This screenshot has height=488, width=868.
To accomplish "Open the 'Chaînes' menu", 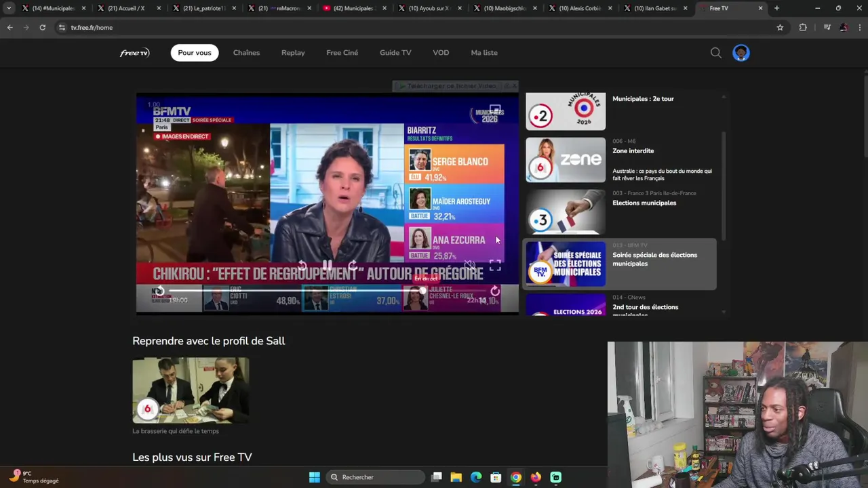I will point(246,53).
